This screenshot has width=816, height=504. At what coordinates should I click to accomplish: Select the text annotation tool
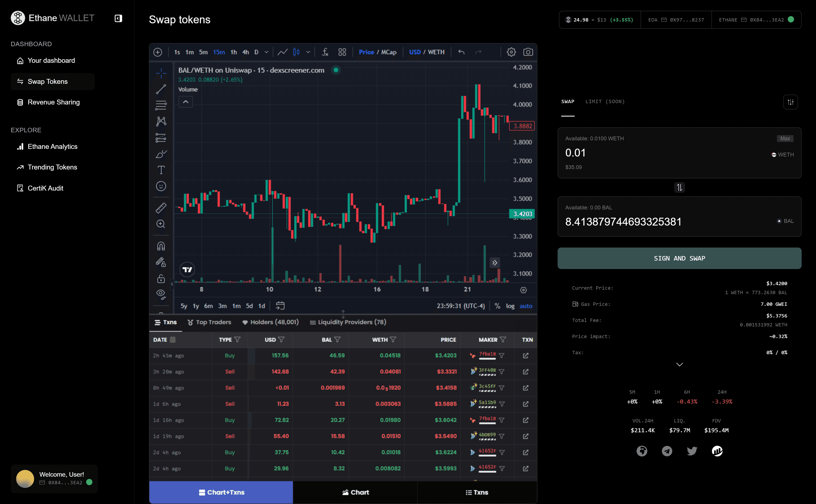tap(161, 170)
